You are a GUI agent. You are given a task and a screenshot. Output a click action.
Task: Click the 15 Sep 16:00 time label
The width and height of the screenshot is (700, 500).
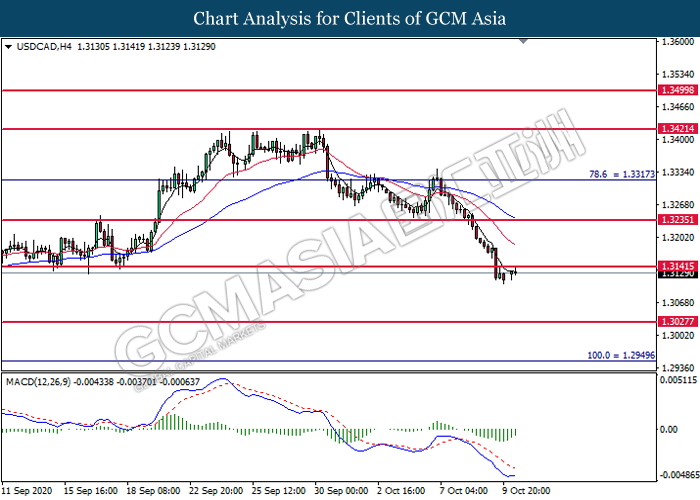point(91,491)
